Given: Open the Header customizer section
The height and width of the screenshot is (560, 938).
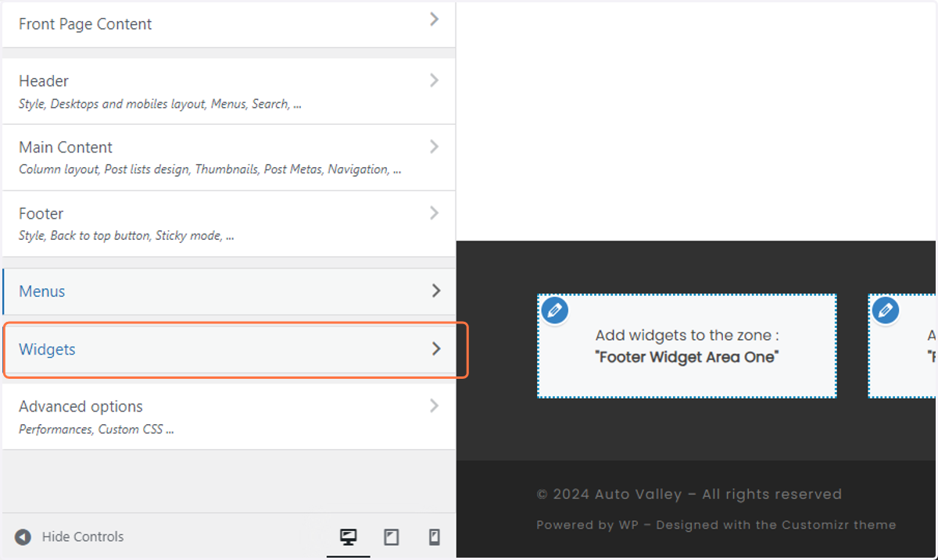Looking at the screenshot, I should (228, 91).
